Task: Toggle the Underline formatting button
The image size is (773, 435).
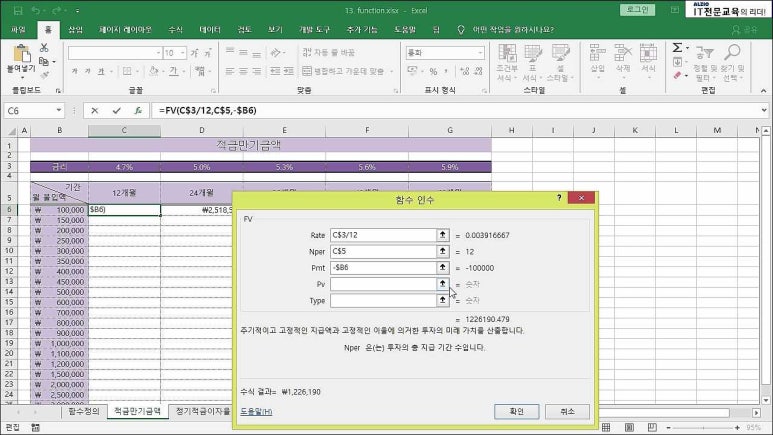Action: 101,72
